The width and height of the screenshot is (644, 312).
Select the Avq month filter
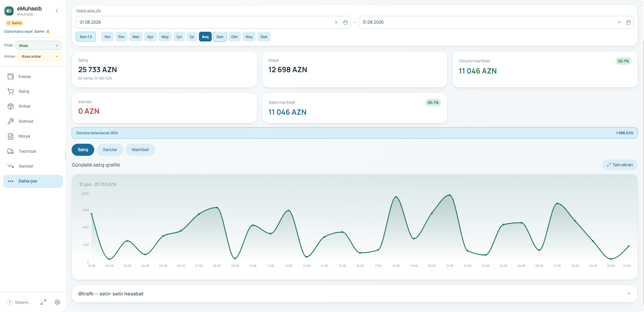coord(205,37)
